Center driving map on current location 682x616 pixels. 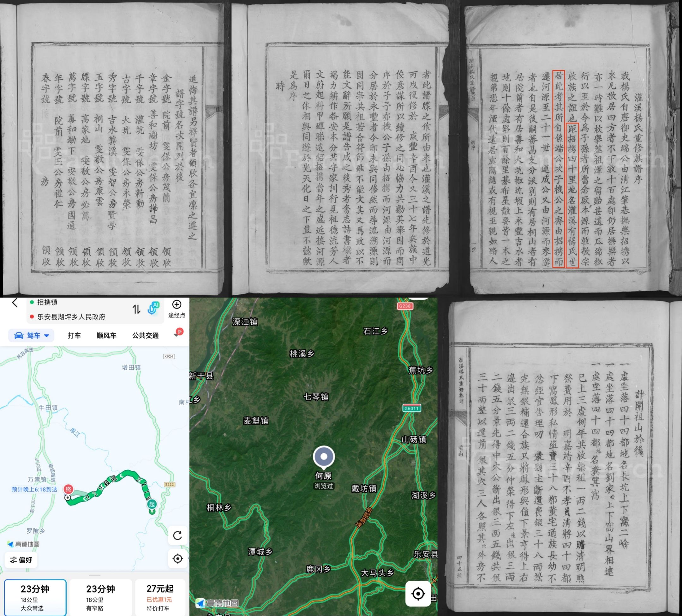click(177, 559)
